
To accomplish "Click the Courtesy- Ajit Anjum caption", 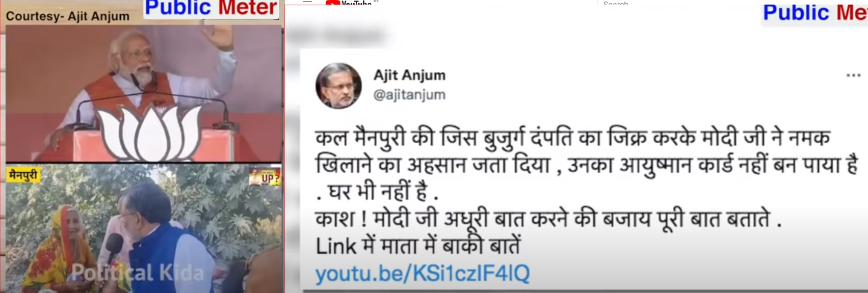I will 68,16.
